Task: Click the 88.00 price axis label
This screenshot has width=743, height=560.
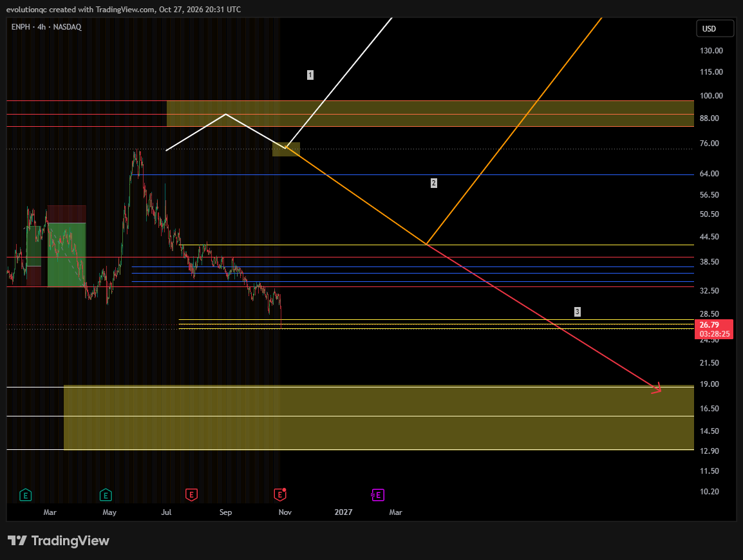Action: (710, 118)
